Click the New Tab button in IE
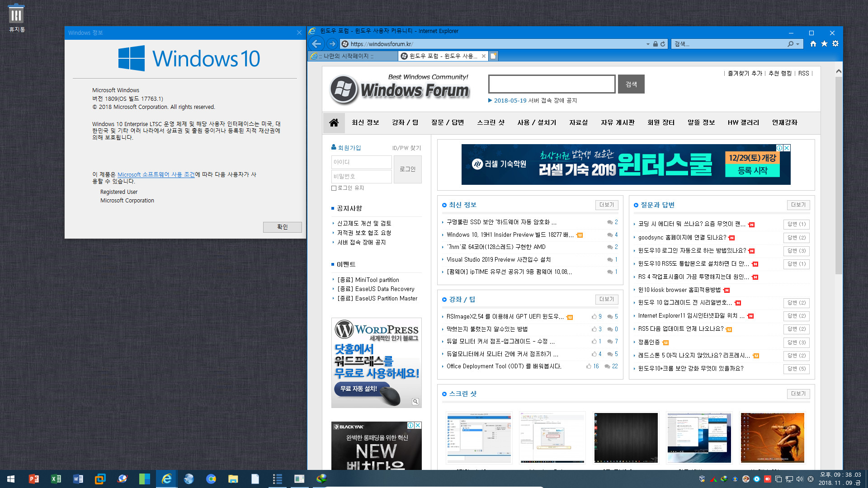This screenshot has width=868, height=488. (x=494, y=56)
